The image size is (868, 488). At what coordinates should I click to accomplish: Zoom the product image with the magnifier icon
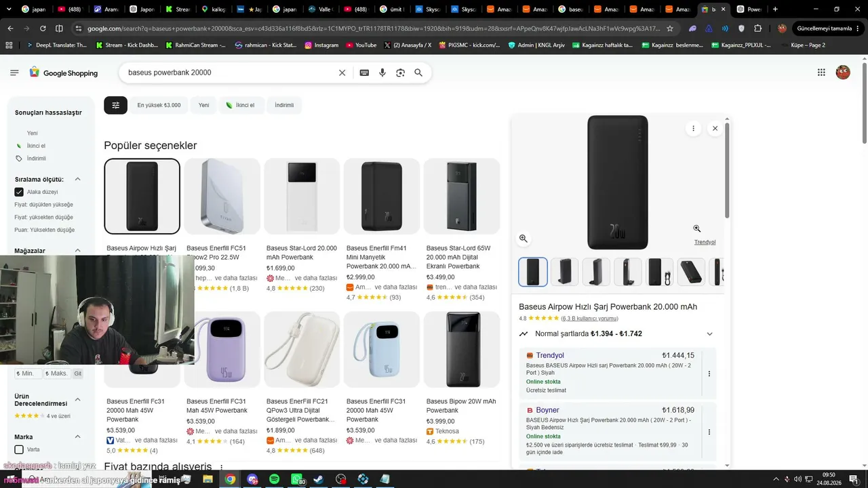point(524,239)
